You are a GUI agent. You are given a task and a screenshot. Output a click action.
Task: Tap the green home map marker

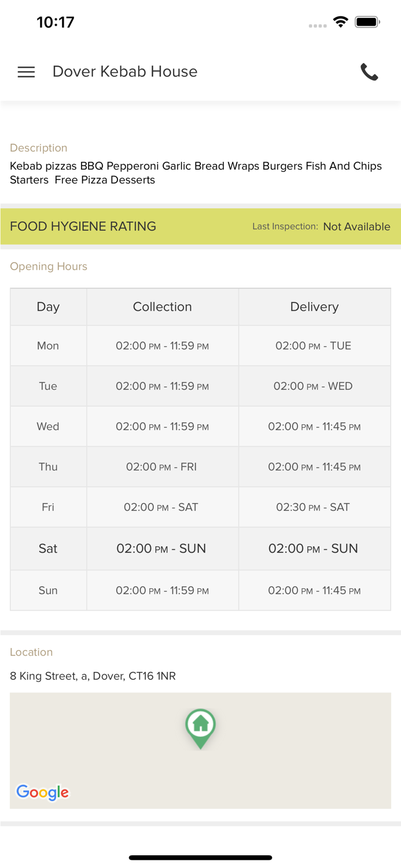point(200,727)
